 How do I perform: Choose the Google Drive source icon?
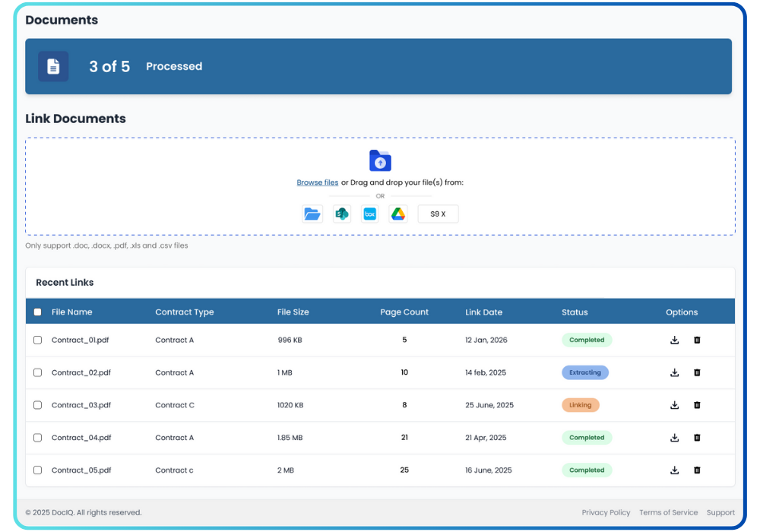pos(398,214)
